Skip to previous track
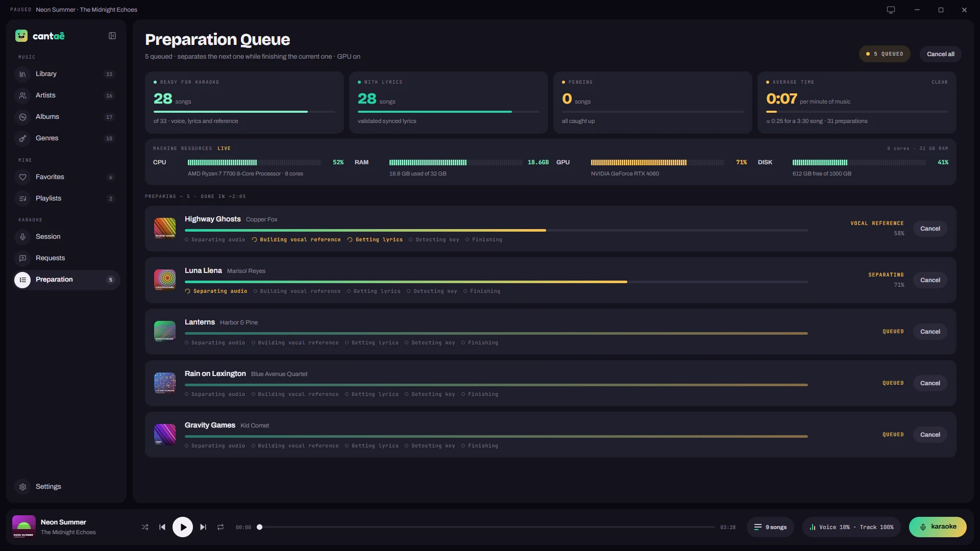Screen dimensions: 980x551 tap(162, 527)
